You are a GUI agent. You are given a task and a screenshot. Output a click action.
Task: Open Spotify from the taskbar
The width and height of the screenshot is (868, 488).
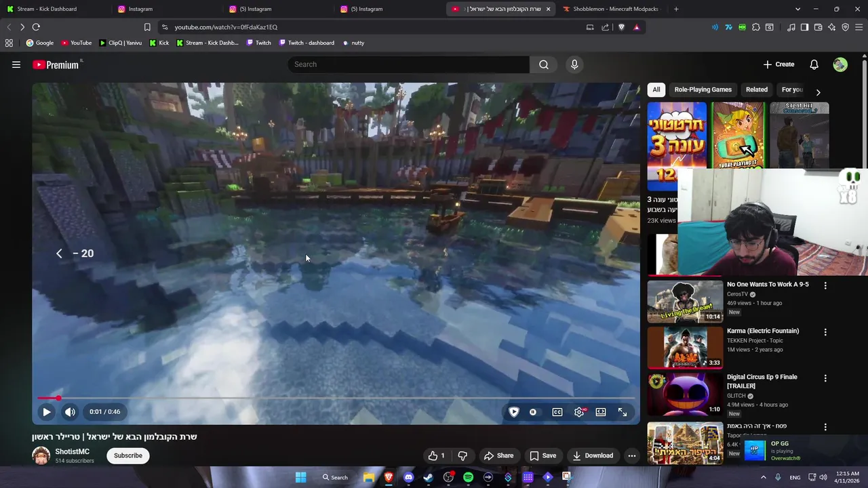[468, 477]
